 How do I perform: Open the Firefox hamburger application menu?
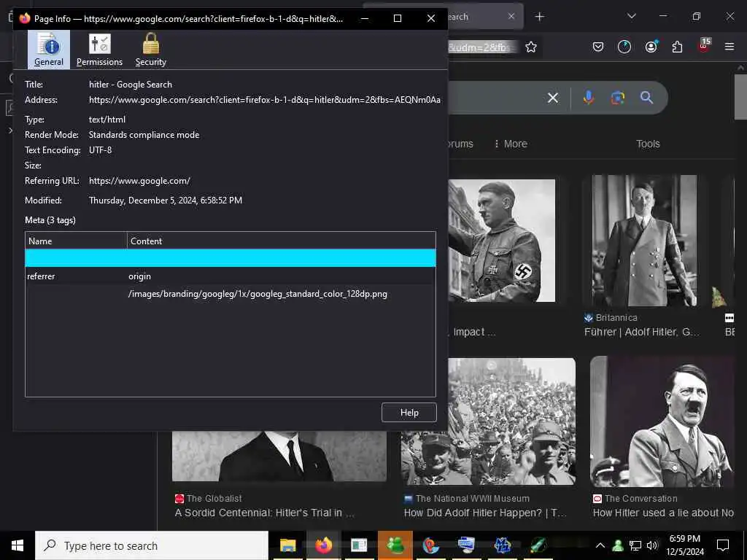(729, 47)
